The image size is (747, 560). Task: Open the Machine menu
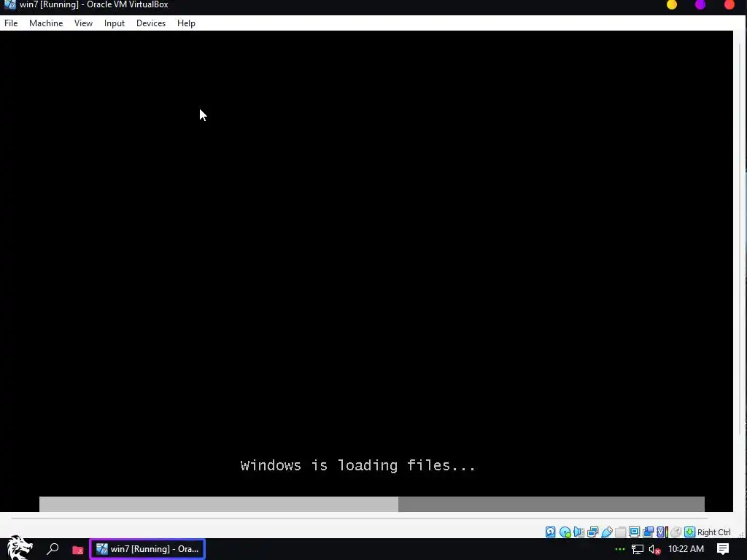[x=46, y=23]
